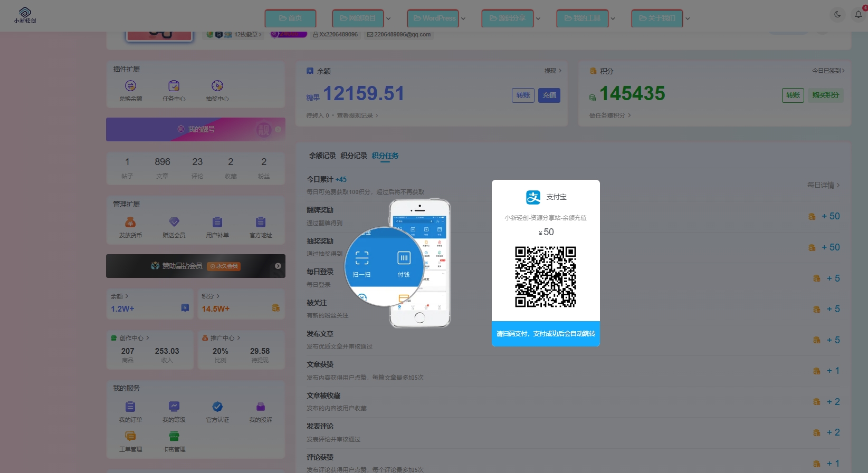Viewport: 868px width, 473px height.
Task: Open 查看提现记录 link
Action: tap(357, 115)
